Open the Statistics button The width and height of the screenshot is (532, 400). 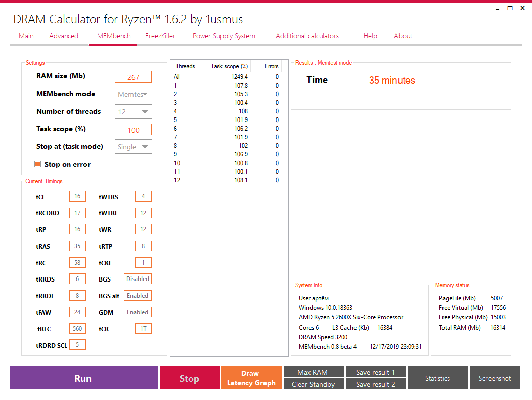coord(437,378)
